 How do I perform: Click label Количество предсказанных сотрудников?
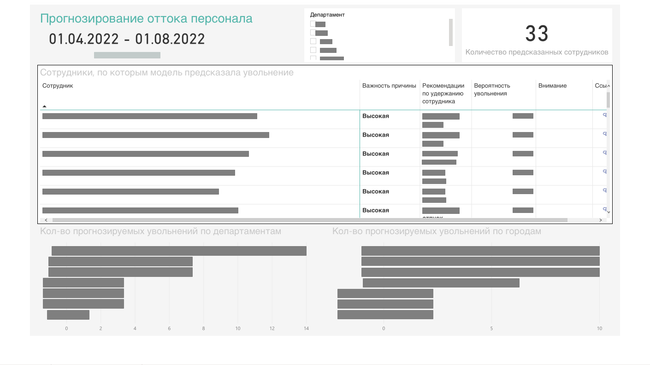click(537, 52)
